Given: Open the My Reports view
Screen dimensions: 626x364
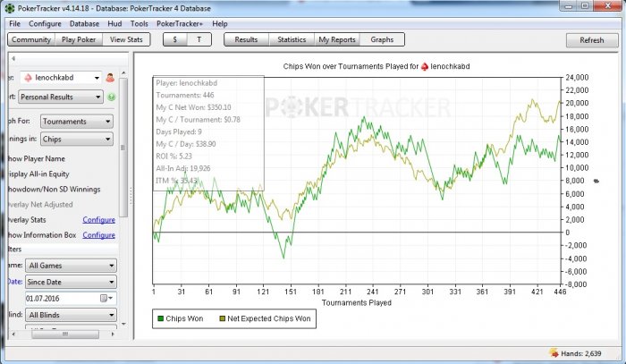Looking at the screenshot, I should (x=337, y=39).
